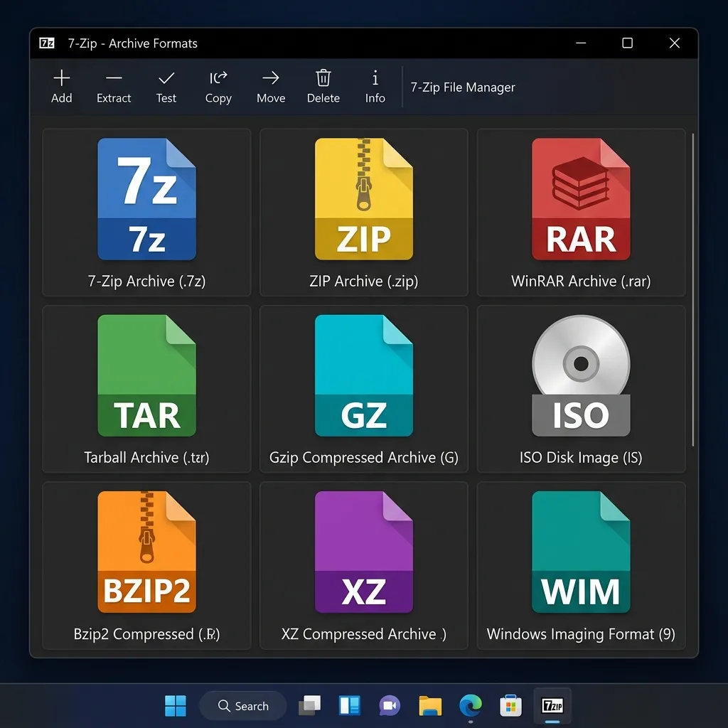Click the Add toolbar button
Image resolution: width=728 pixels, height=728 pixels.
pos(62,87)
